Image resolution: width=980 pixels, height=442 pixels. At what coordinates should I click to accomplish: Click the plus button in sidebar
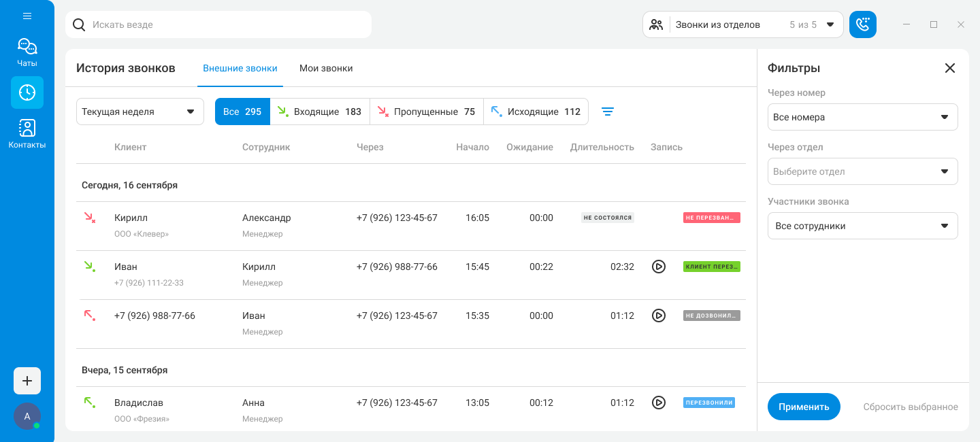pos(27,381)
